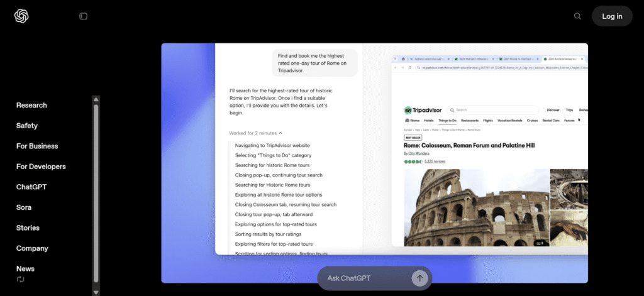Select the Forums tab on Tripadvisor

pos(569,121)
